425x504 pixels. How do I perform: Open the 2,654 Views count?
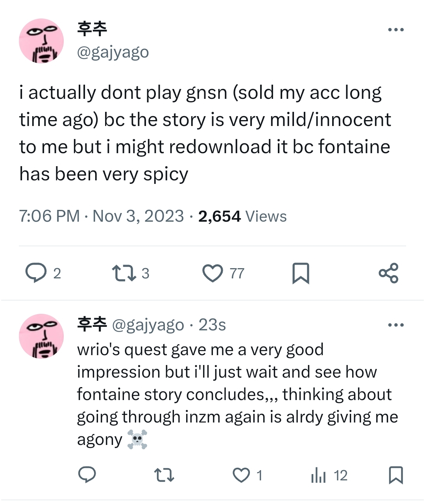[x=242, y=216]
